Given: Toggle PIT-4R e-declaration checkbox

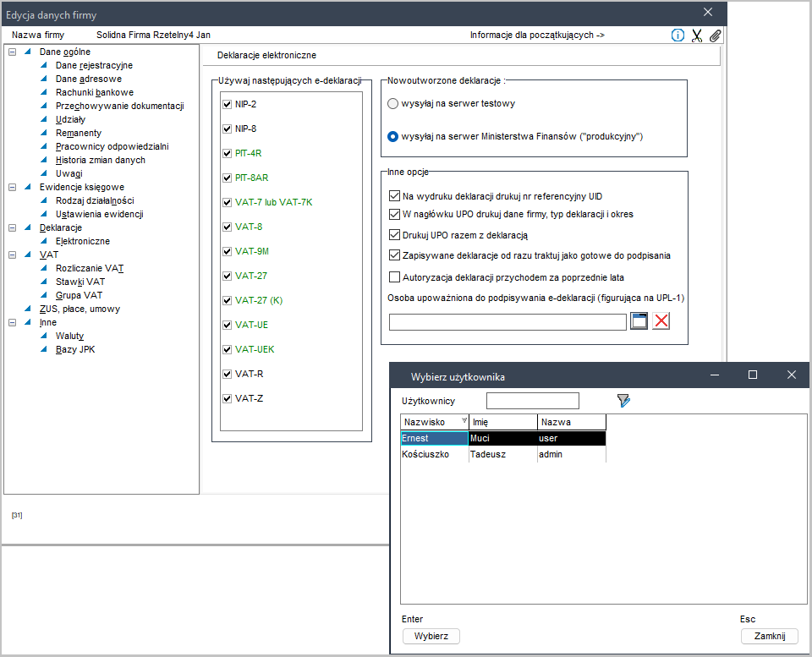Looking at the screenshot, I should (227, 153).
